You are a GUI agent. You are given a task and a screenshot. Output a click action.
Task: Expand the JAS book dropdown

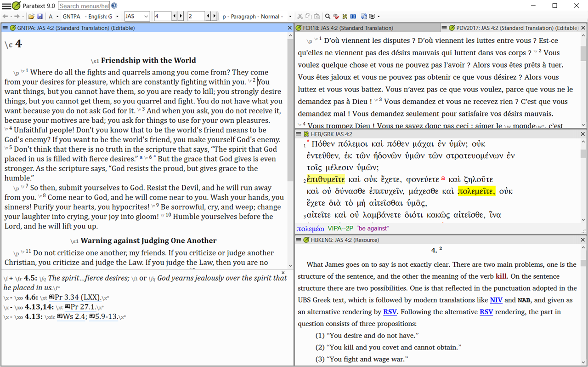(146, 17)
